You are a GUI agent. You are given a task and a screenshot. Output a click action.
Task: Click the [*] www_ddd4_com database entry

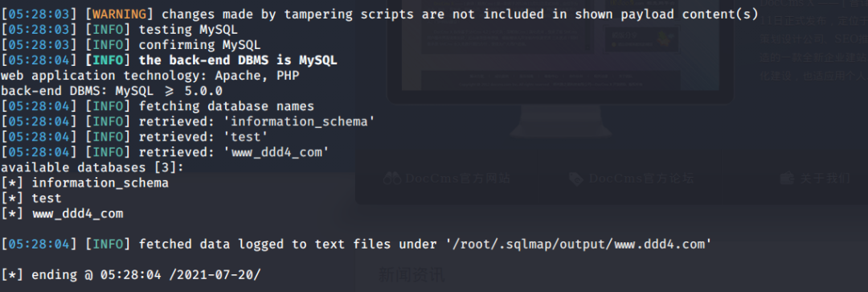point(62,213)
